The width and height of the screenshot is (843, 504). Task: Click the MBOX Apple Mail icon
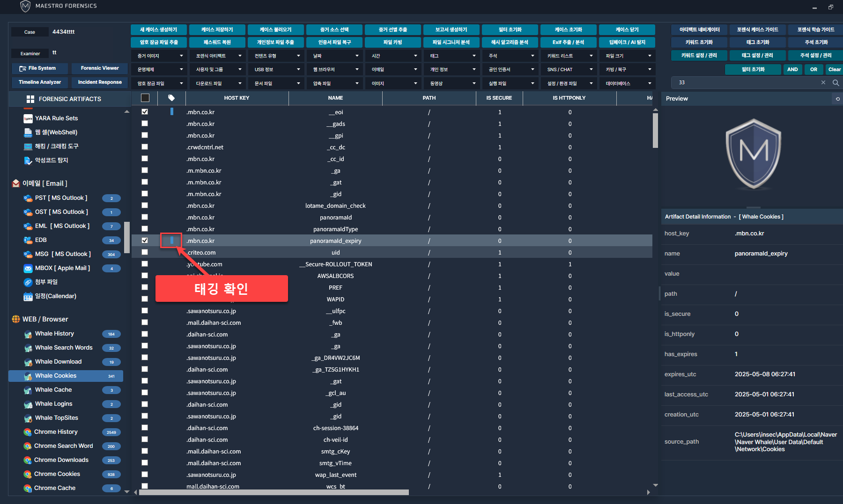click(28, 268)
